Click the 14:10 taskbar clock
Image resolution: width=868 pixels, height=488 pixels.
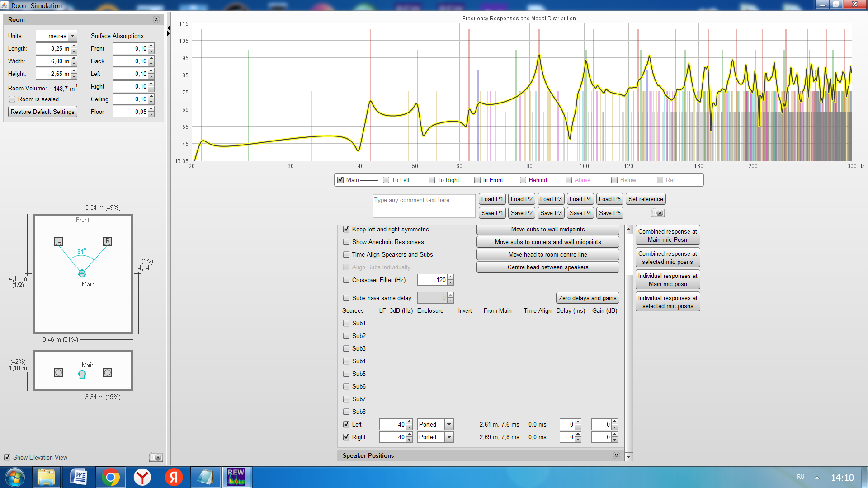click(x=842, y=478)
